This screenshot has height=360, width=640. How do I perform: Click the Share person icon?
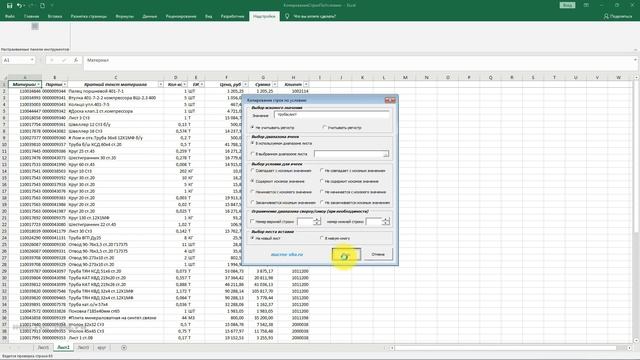coord(606,16)
